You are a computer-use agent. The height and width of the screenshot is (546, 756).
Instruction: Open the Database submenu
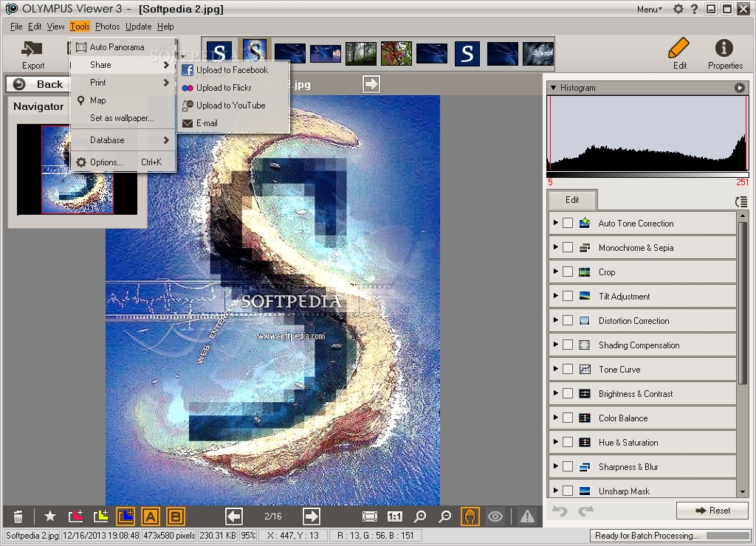(x=123, y=139)
